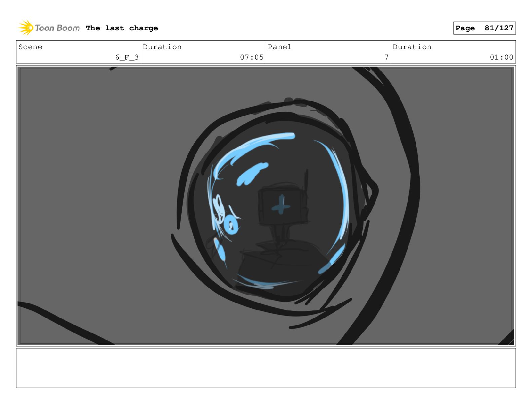Click the storyboard panel sketch of the sphere

click(266, 206)
